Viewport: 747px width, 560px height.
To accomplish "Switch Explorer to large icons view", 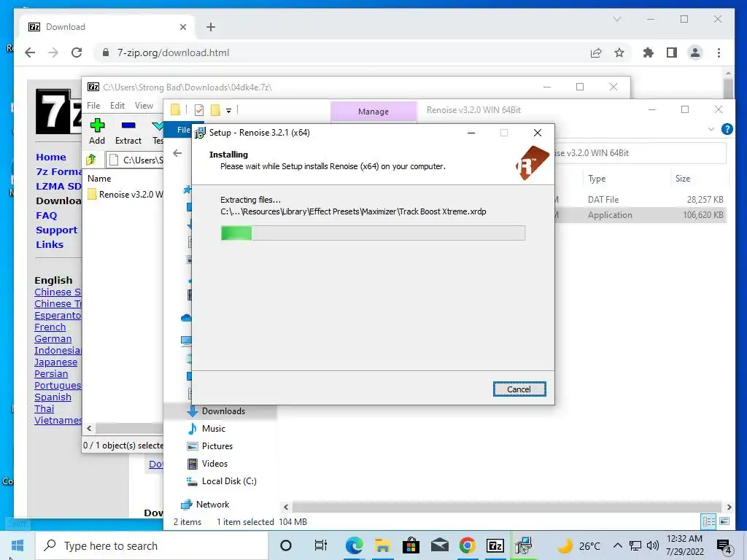I will pyautogui.click(x=724, y=521).
